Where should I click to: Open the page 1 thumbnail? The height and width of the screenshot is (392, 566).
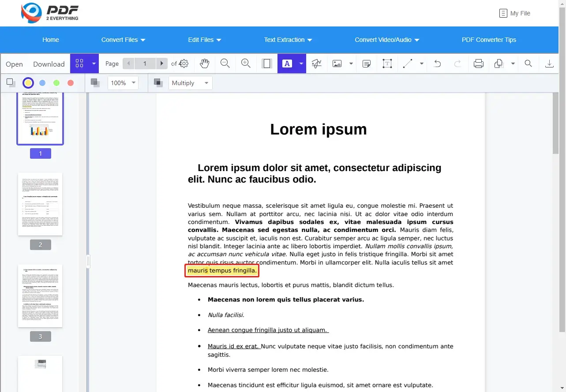[40, 118]
